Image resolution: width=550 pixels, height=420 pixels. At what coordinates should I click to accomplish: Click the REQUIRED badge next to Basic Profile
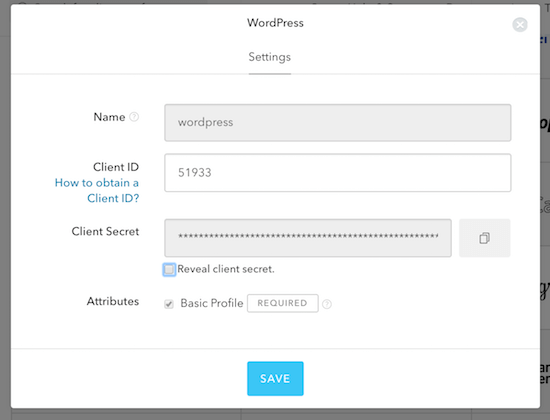click(x=283, y=303)
